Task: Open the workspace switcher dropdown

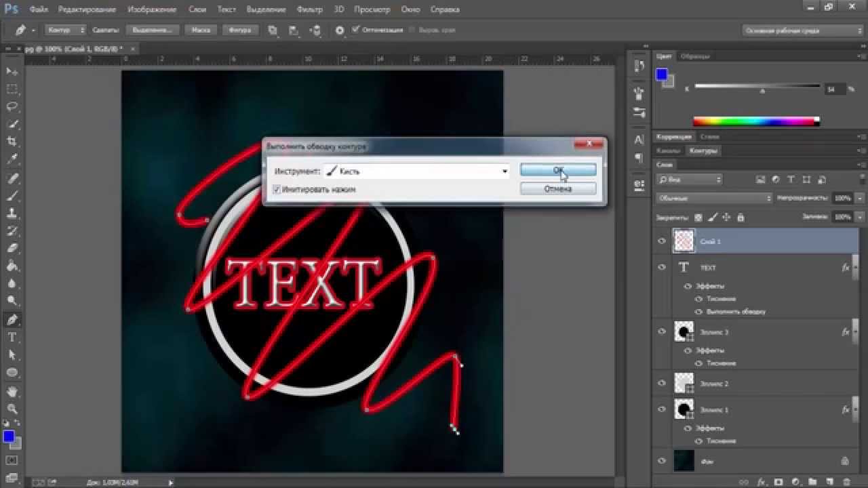Action: (x=803, y=30)
